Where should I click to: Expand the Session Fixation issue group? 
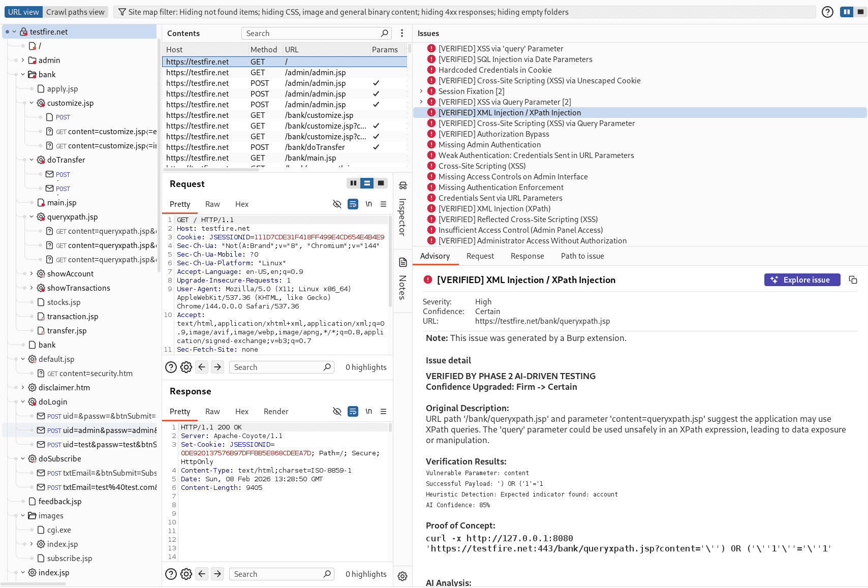[x=421, y=91]
